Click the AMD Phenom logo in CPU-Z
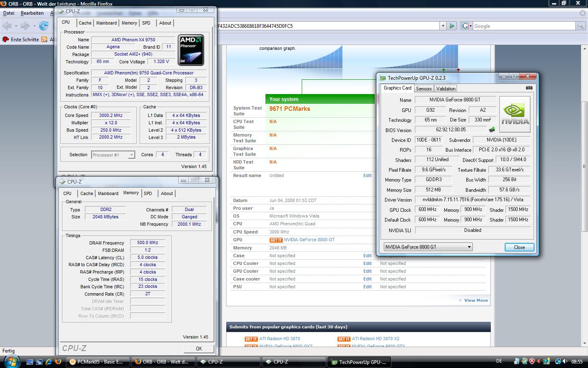This screenshot has width=588, height=368. 191,50
